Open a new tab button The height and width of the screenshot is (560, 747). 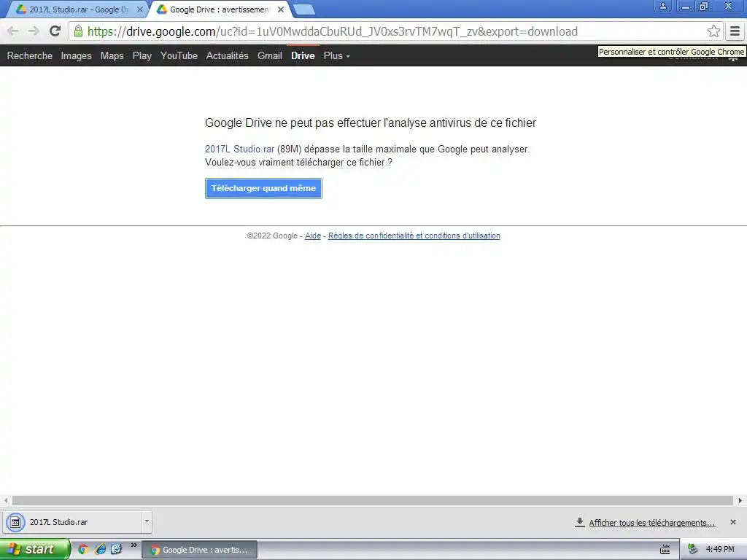tap(304, 9)
